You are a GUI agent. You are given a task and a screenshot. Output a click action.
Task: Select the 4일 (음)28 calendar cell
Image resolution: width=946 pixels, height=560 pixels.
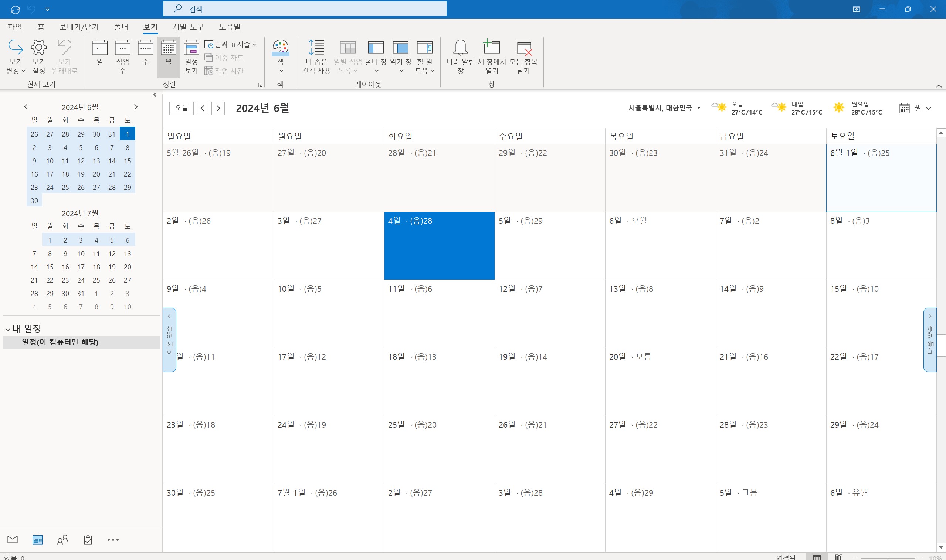tap(439, 246)
